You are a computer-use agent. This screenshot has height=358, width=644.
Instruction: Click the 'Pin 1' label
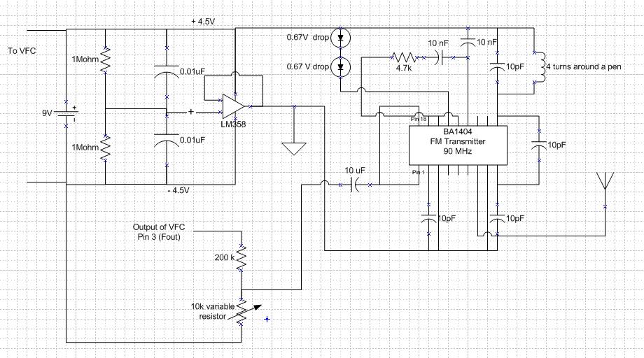point(418,172)
